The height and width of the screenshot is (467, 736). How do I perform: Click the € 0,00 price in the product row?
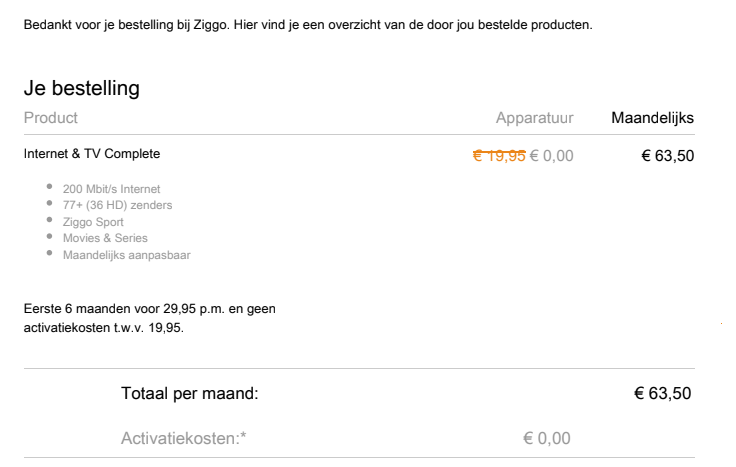[552, 155]
